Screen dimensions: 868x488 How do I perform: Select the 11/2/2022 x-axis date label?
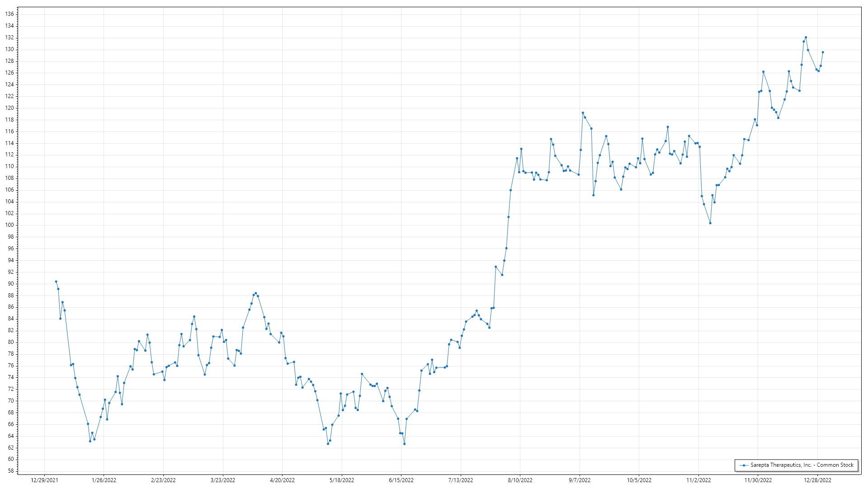point(698,480)
